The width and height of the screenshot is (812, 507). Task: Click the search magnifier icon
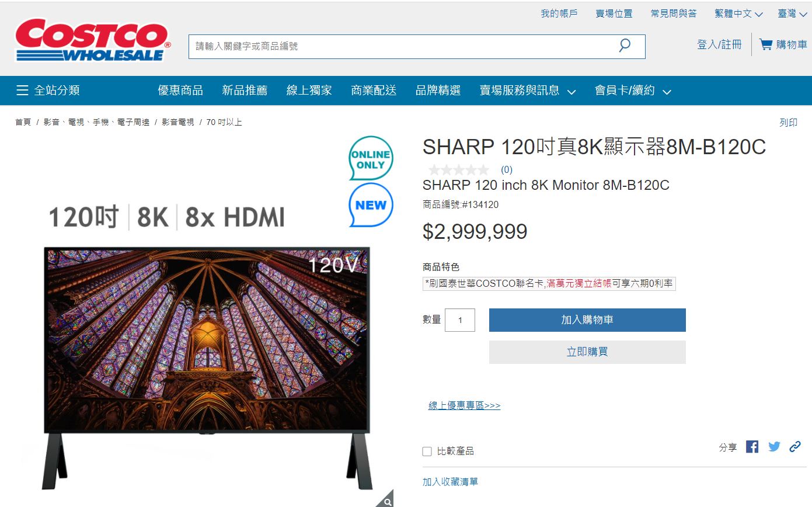(x=624, y=44)
